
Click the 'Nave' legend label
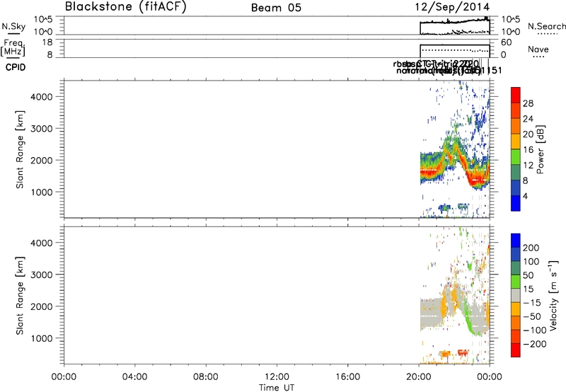tap(538, 49)
